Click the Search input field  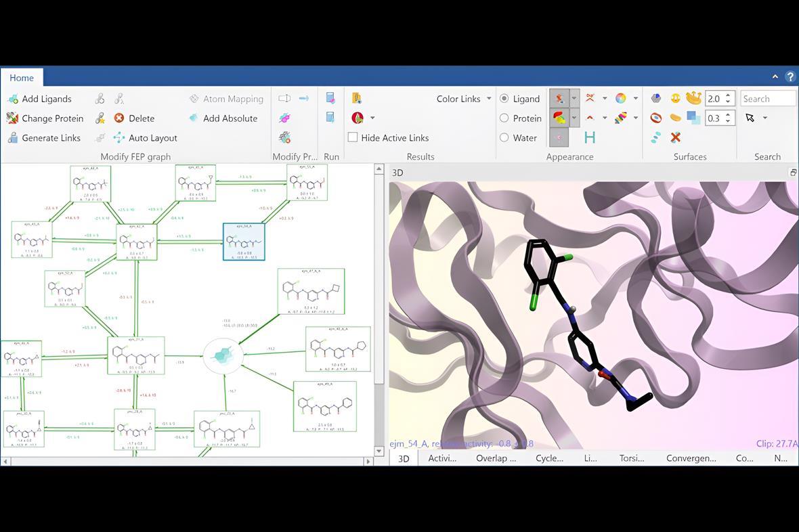pyautogui.click(x=768, y=98)
